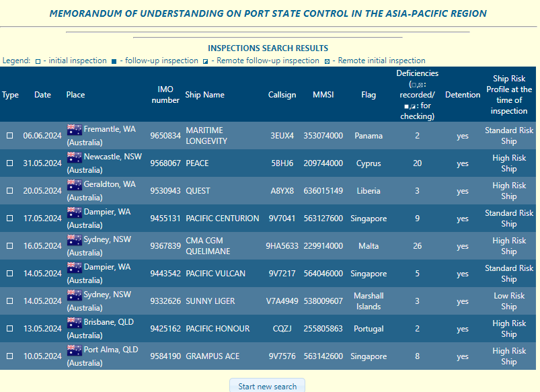This screenshot has height=392, width=540.
Task: Click ship name MARITIME LONGEVITY
Action: coord(206,135)
